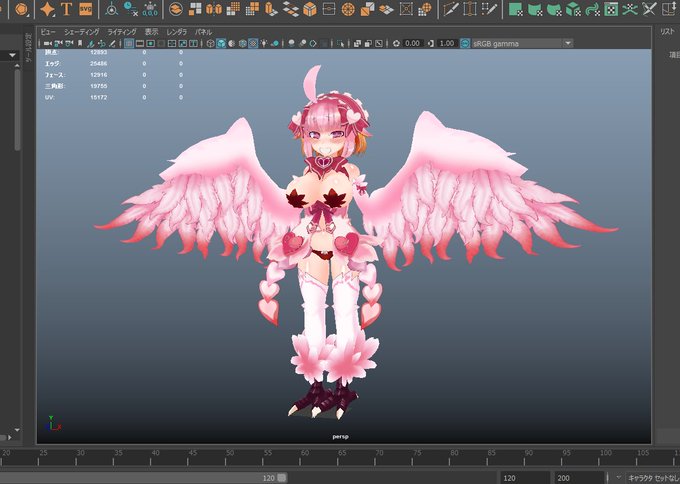
Task: Select the orange star-shaped shelf icon
Action: 47,9
